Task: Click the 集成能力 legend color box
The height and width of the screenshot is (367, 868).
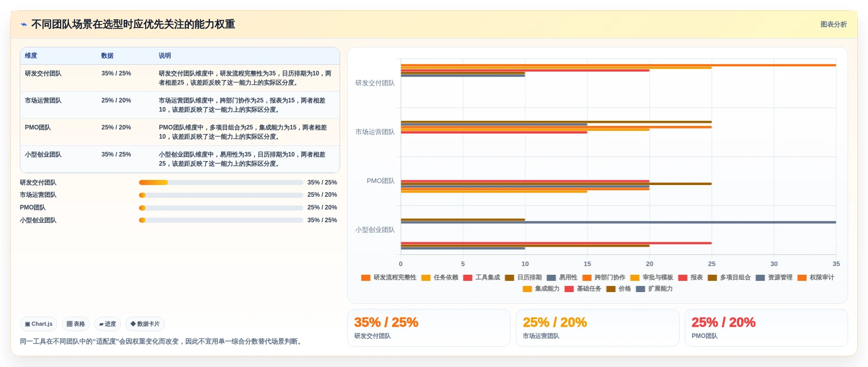Action: coord(527,289)
